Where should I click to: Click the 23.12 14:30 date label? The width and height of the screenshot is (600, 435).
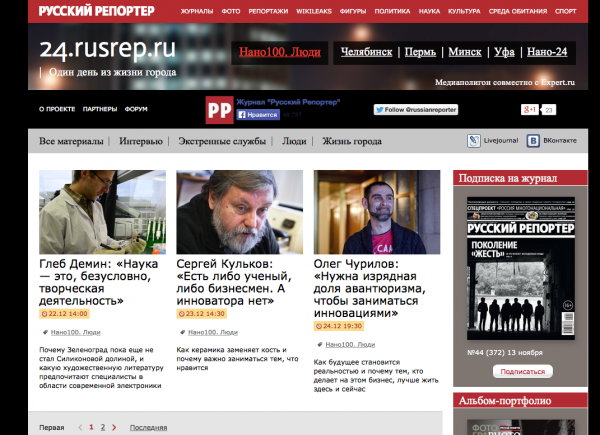click(202, 314)
